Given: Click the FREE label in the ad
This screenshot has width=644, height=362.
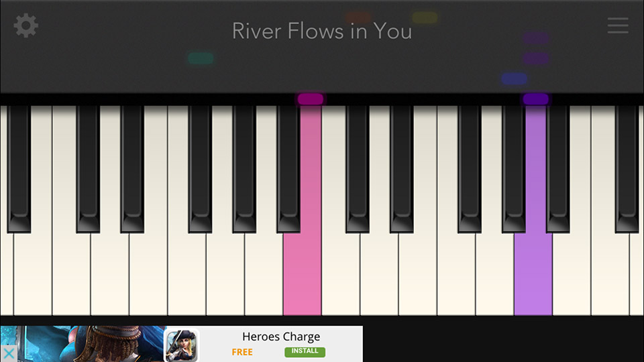Looking at the screenshot, I should click(x=242, y=352).
